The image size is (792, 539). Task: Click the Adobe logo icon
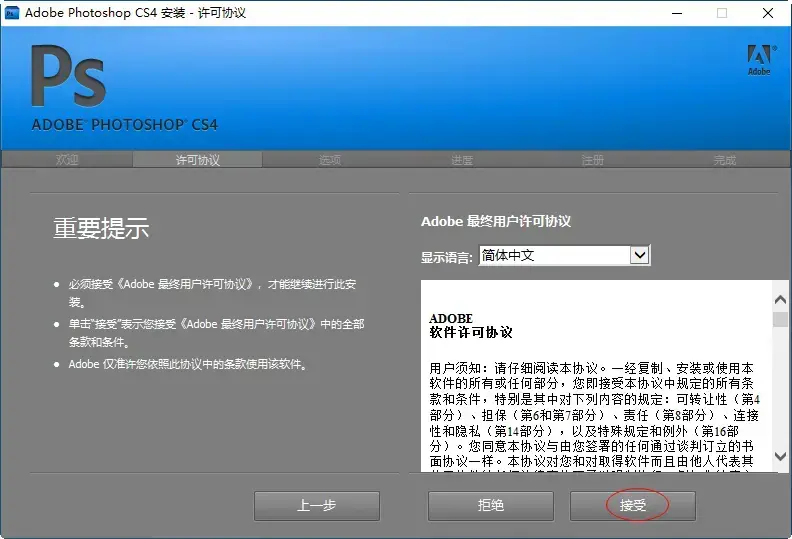(760, 60)
